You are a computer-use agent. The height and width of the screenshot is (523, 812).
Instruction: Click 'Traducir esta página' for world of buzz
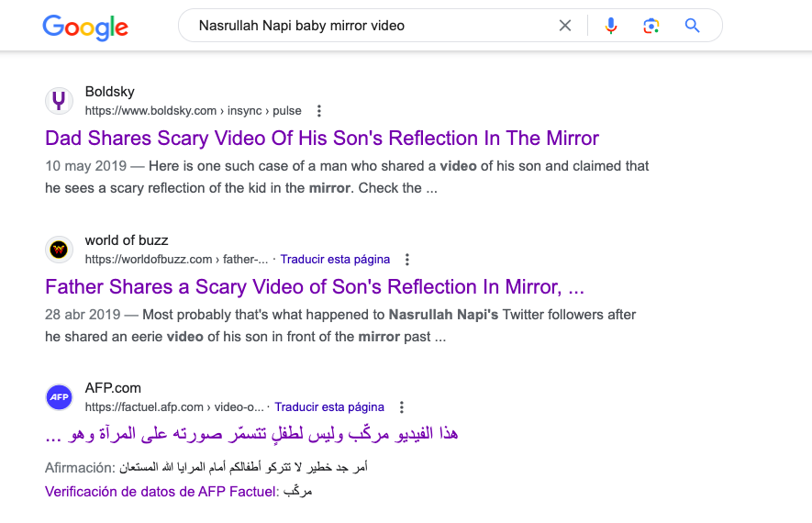(335, 260)
